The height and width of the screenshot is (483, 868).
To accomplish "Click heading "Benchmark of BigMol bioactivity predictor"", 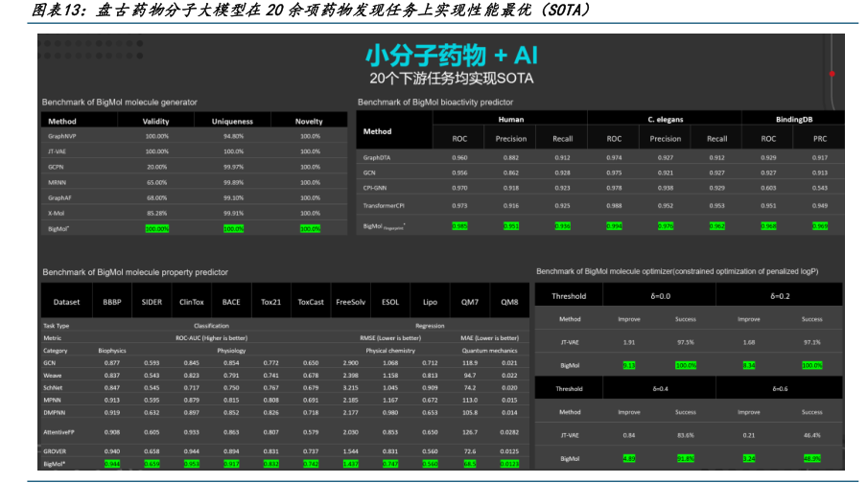I will click(435, 103).
